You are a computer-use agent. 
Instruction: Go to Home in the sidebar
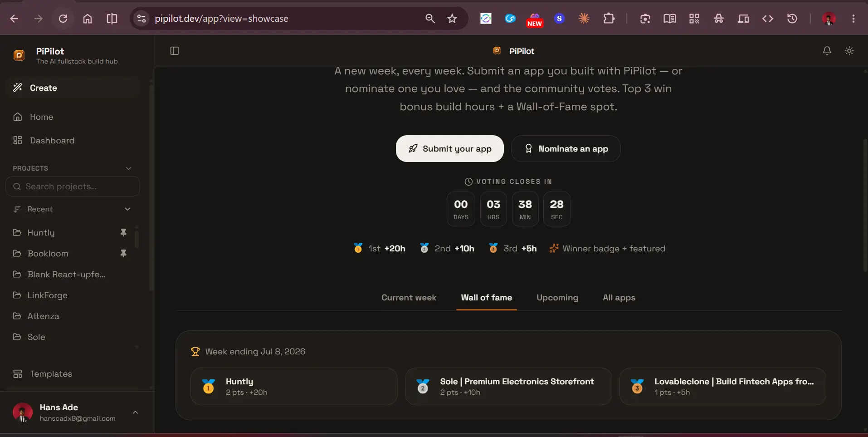(73, 117)
